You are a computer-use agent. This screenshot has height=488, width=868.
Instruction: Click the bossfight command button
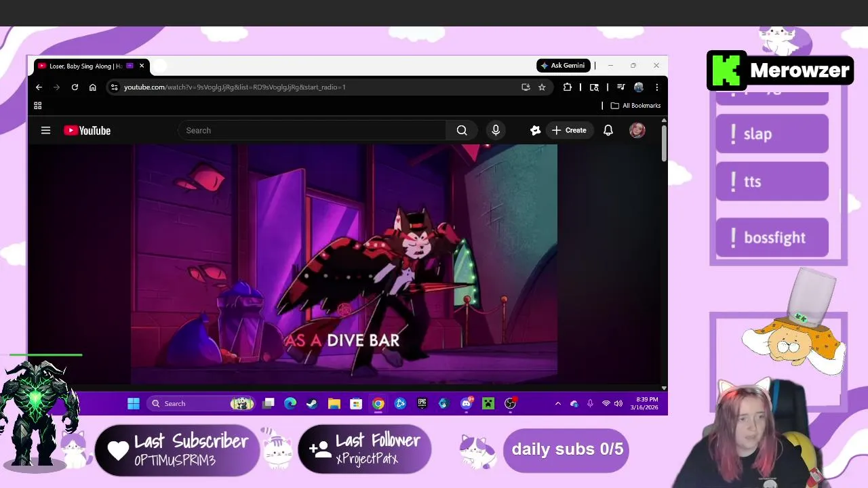[772, 238]
